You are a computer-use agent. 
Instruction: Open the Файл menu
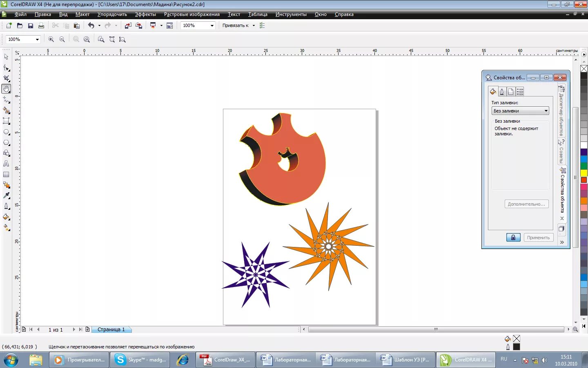20,14
